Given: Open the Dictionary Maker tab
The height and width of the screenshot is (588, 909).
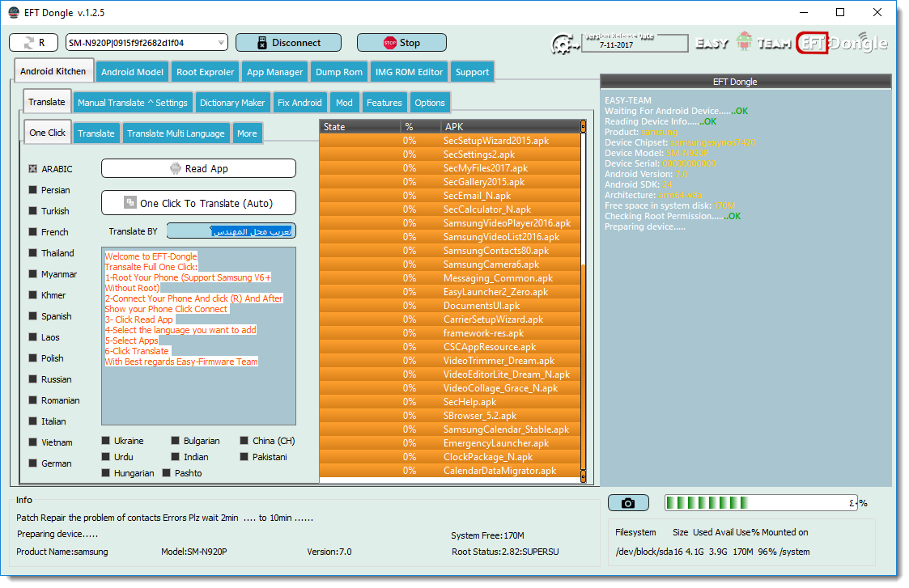Looking at the screenshot, I should pyautogui.click(x=231, y=103).
